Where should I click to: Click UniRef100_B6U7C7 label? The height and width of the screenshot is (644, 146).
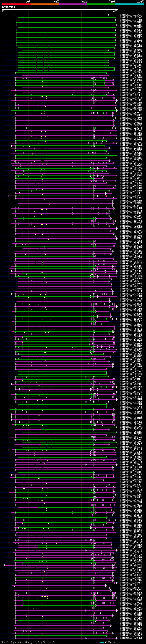(x=131, y=635)
